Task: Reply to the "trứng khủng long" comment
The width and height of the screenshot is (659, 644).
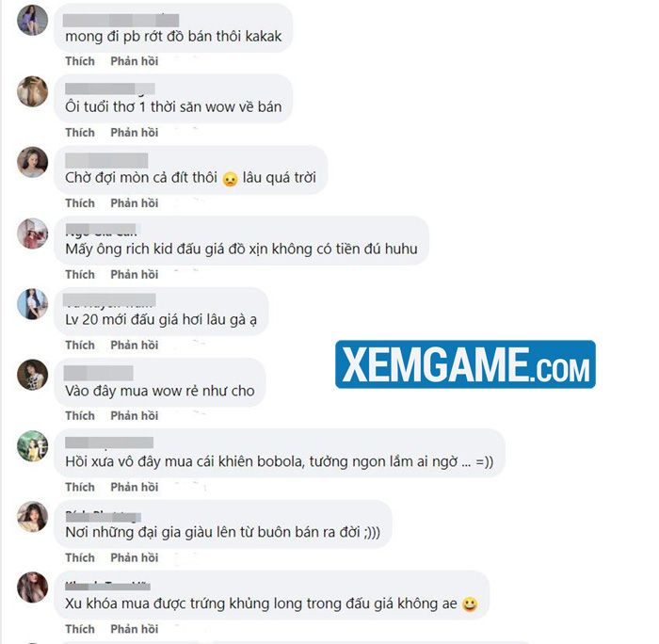Action: click(x=134, y=629)
